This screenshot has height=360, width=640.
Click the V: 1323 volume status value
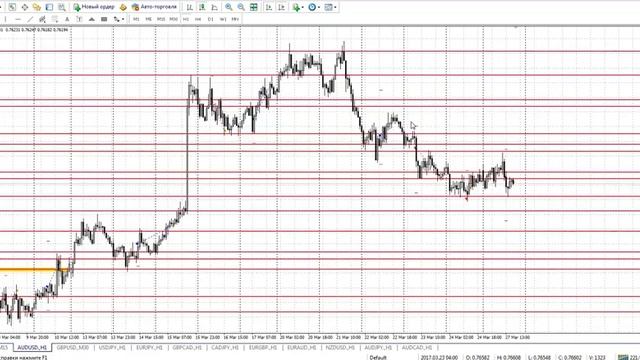point(597,358)
